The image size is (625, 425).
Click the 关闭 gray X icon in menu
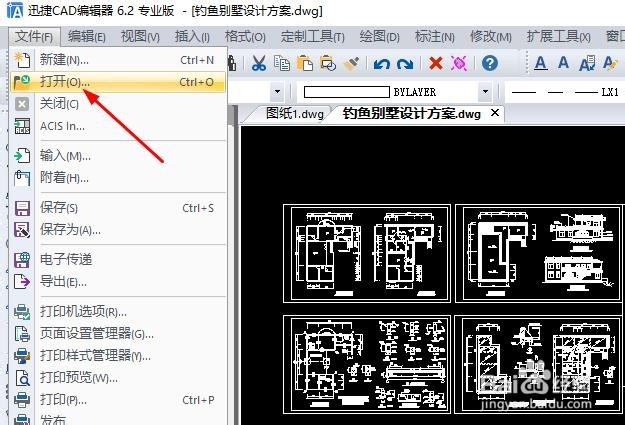pos(22,104)
